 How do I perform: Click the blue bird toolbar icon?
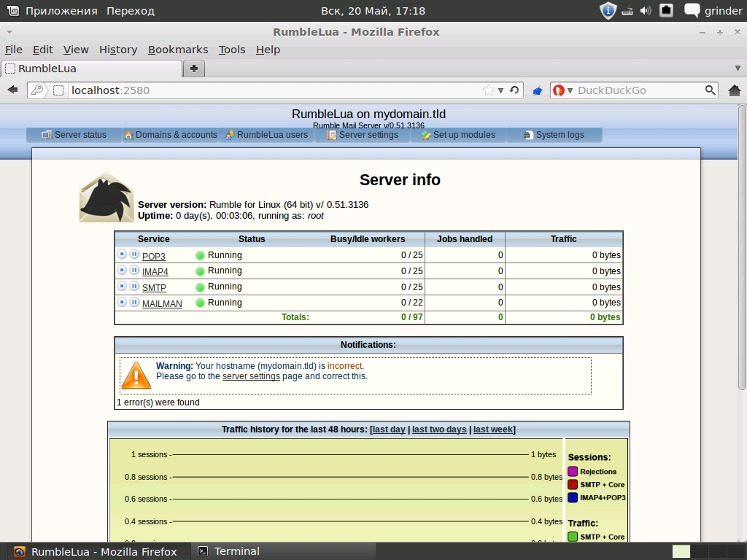click(537, 90)
